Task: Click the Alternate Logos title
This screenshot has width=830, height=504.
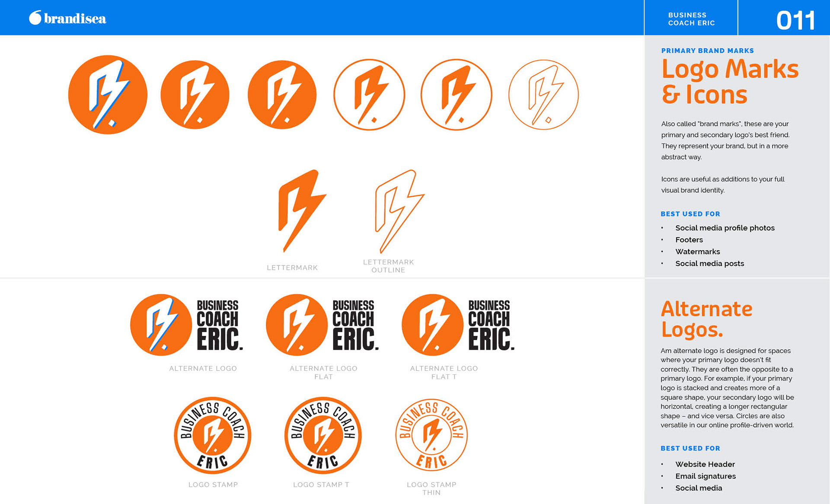Action: click(706, 319)
